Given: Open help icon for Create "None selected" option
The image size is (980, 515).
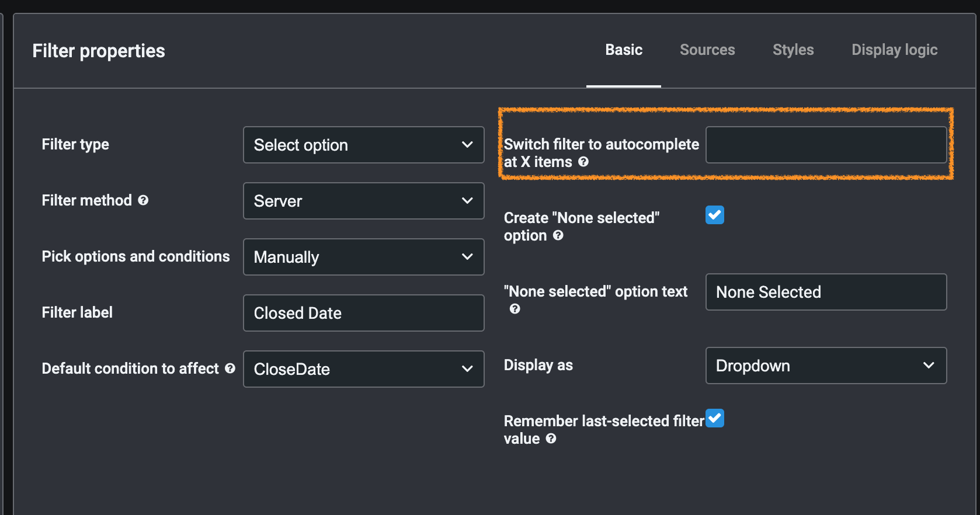Looking at the screenshot, I should point(558,235).
